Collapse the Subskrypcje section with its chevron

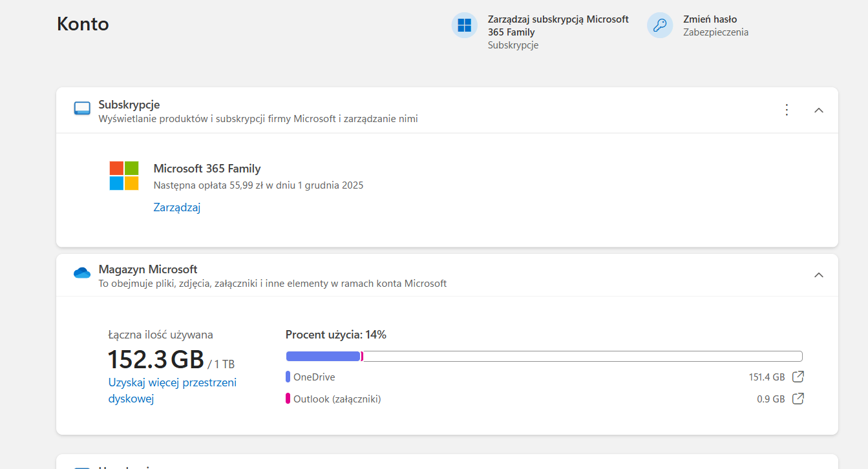pos(819,110)
